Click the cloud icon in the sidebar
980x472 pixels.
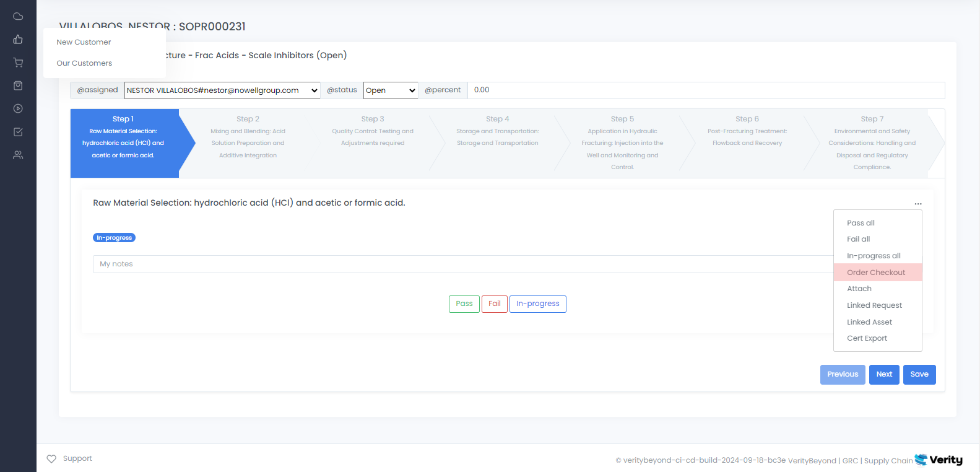coord(18,16)
